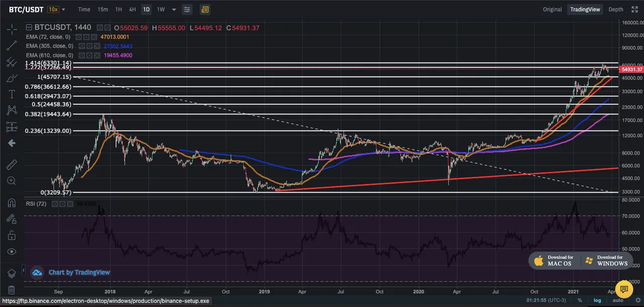The width and height of the screenshot is (644, 307).
Task: Remove the EMA 610 indicator
Action: click(97, 55)
